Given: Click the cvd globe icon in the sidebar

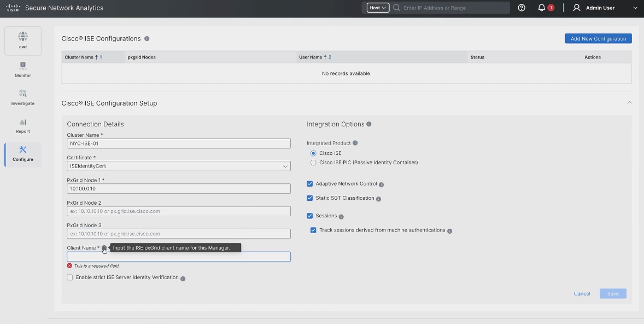Looking at the screenshot, I should [x=23, y=36].
